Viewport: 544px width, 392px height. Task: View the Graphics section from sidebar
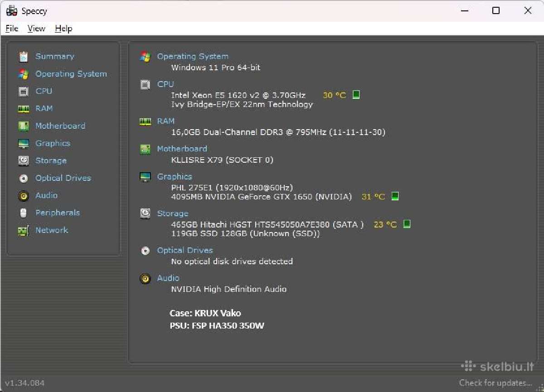(53, 144)
